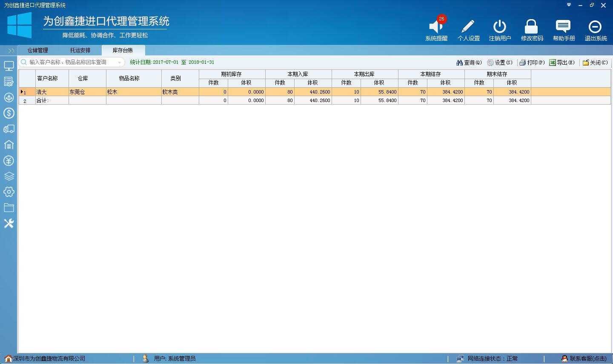Open the truck transport sidebar icon
Image resolution: width=613 pixels, height=364 pixels.
pyautogui.click(x=9, y=129)
